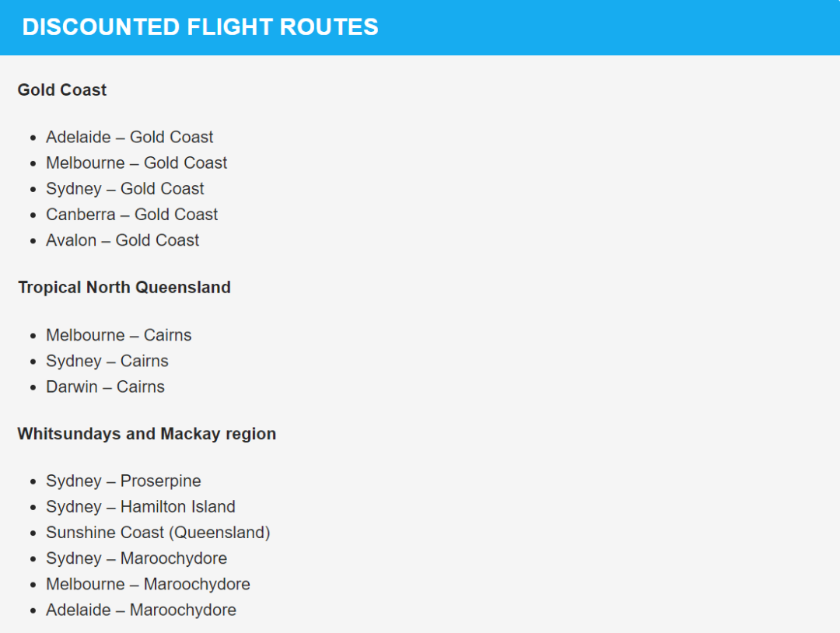Viewport: 840px width, 633px height.
Task: Click the bullet beside Darwin – Cairns
Action: 33,387
